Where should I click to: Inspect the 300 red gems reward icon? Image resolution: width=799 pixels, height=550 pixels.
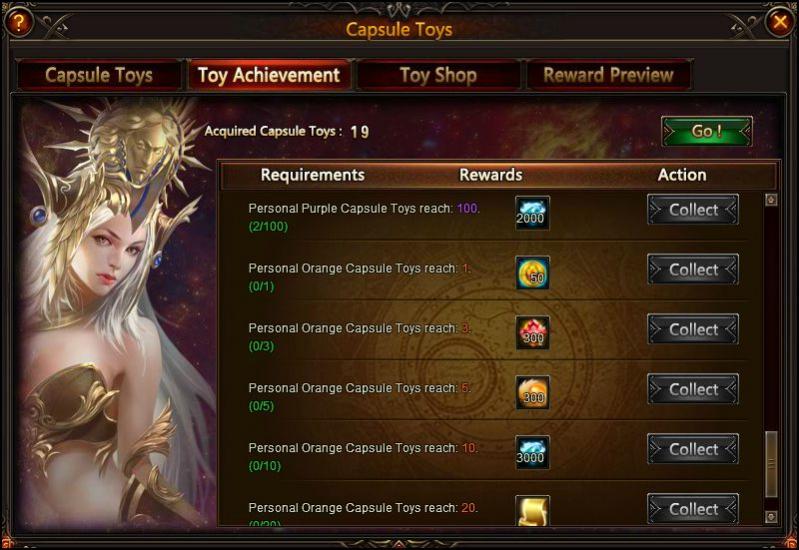532,332
